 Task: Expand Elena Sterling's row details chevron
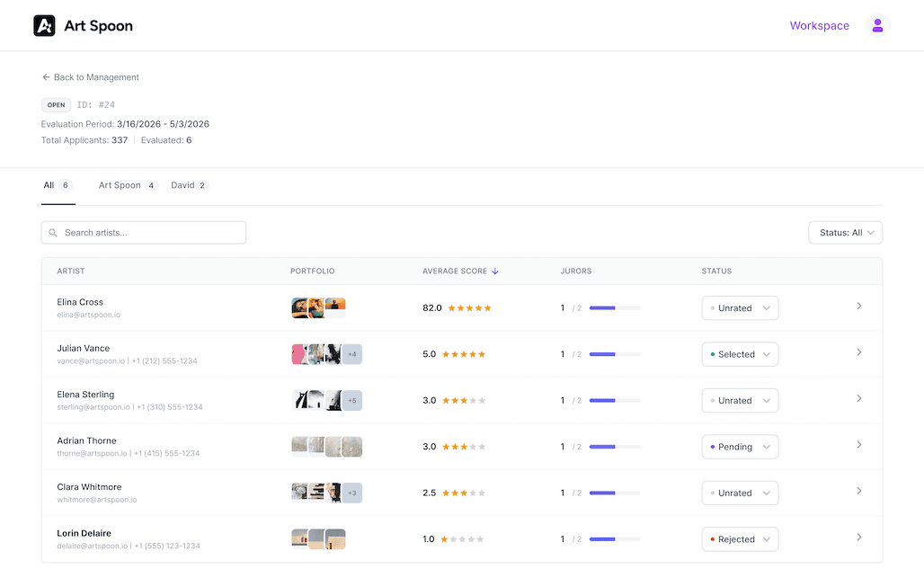coord(858,400)
